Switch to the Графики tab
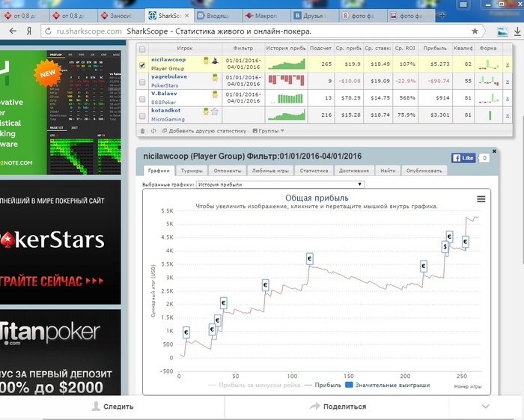 159,171
